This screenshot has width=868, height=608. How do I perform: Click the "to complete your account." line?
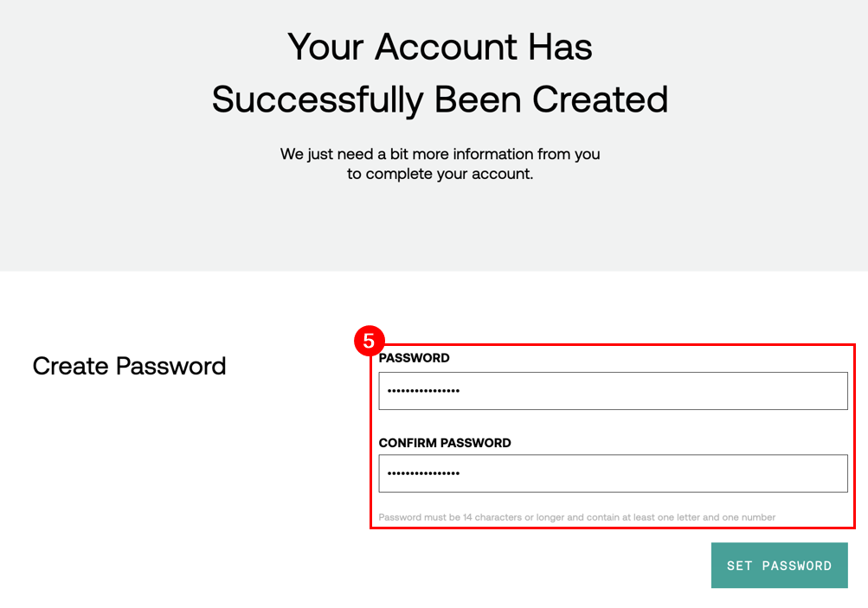tap(440, 174)
